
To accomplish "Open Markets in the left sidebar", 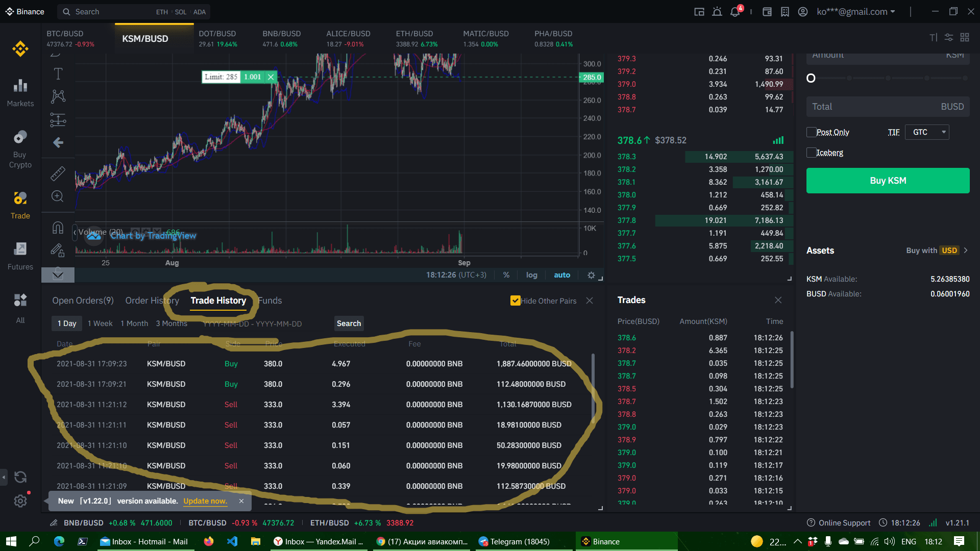I will (20, 92).
